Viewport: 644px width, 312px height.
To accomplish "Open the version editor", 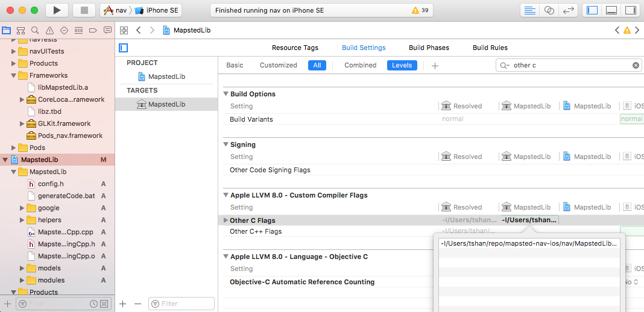I will [x=567, y=10].
